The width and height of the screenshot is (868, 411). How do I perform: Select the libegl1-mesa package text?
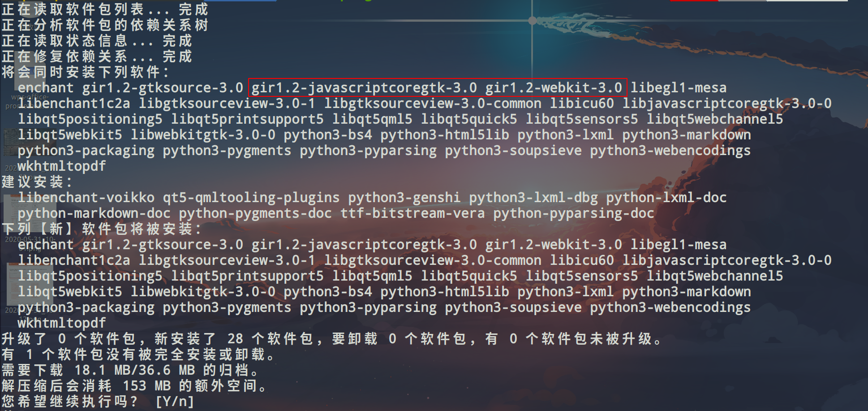click(679, 87)
